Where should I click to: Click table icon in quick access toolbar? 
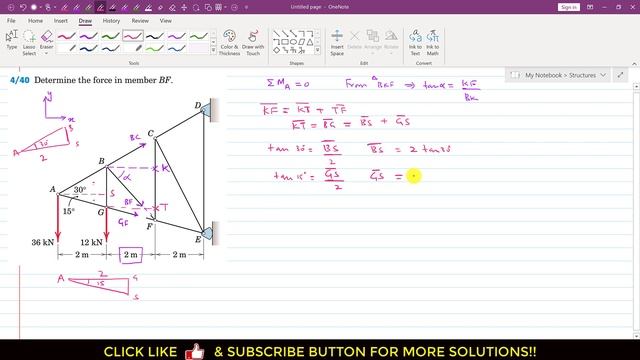(218, 7)
